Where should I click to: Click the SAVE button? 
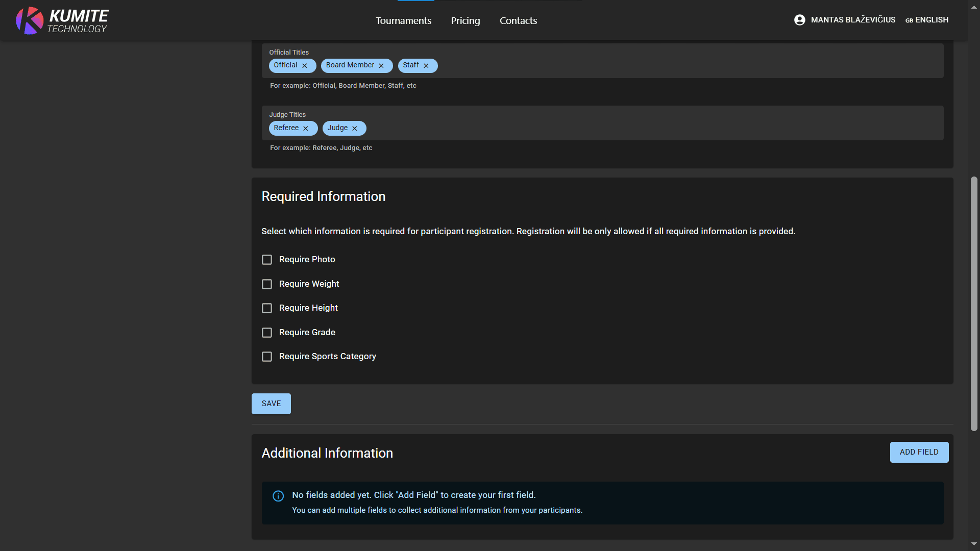click(x=271, y=403)
